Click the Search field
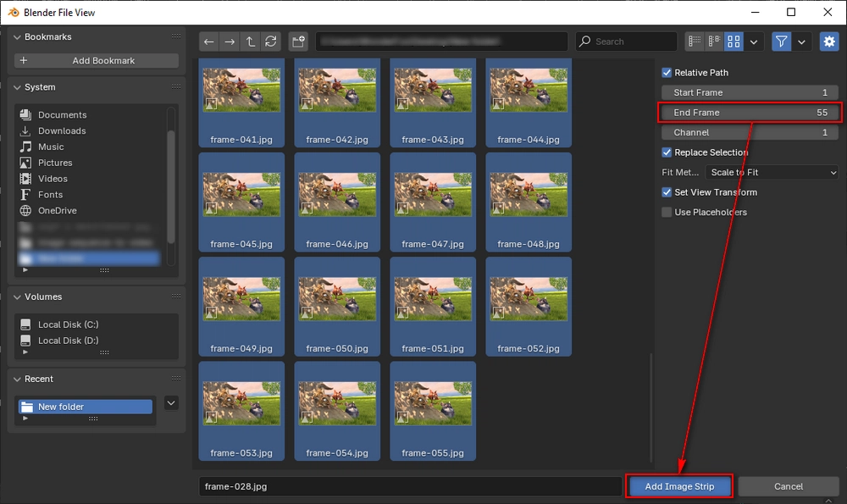 tap(627, 42)
